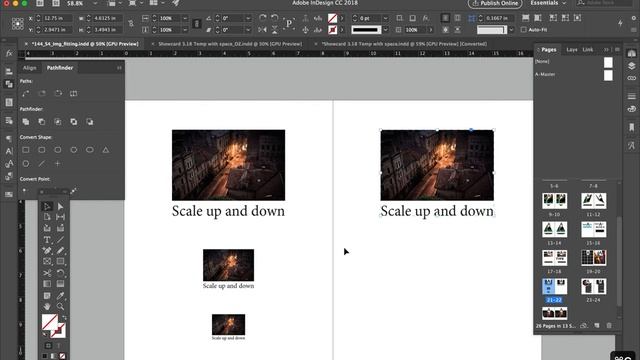Click the Minus Back pathfinder icon

(x=89, y=122)
